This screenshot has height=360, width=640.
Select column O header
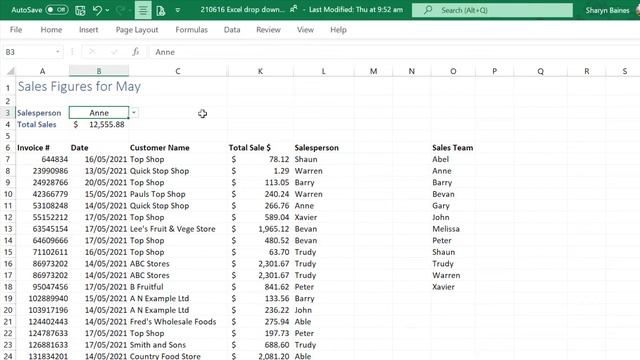(453, 71)
